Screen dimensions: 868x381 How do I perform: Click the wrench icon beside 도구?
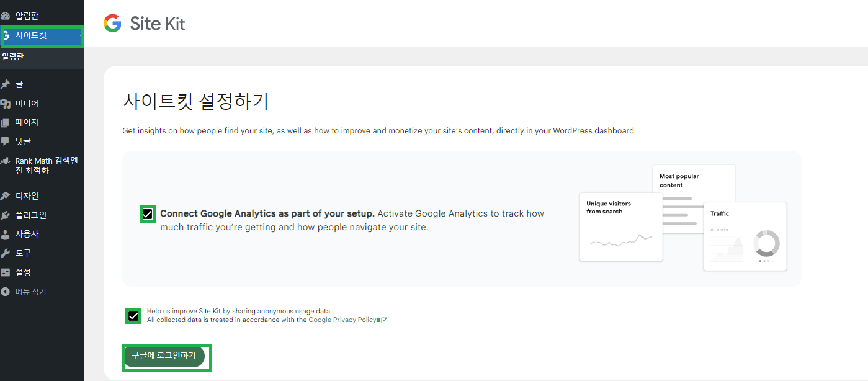tap(5, 253)
